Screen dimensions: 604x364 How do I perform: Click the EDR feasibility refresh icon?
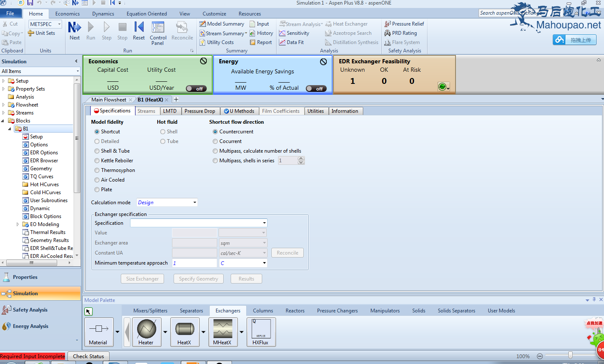pos(442,86)
